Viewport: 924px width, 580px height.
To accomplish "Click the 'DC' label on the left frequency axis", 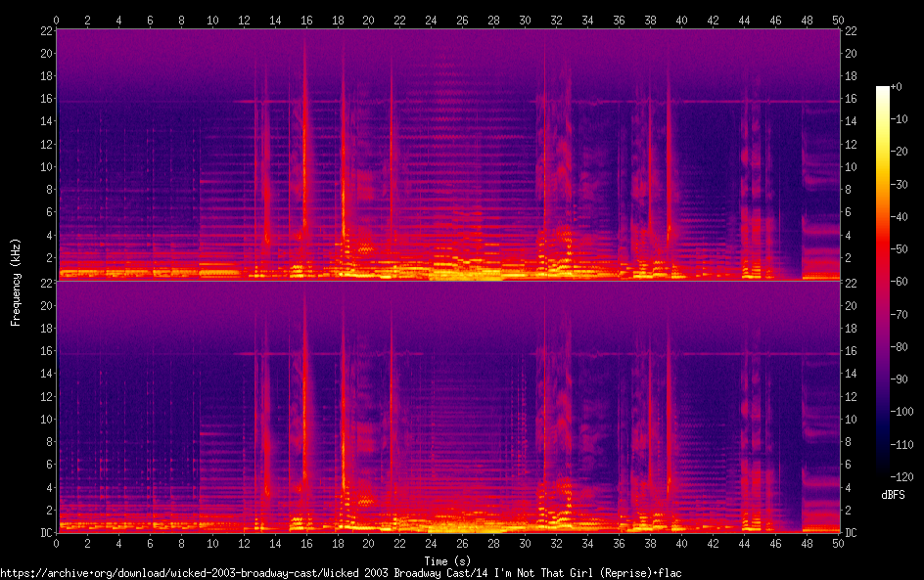I will pyautogui.click(x=45, y=533).
